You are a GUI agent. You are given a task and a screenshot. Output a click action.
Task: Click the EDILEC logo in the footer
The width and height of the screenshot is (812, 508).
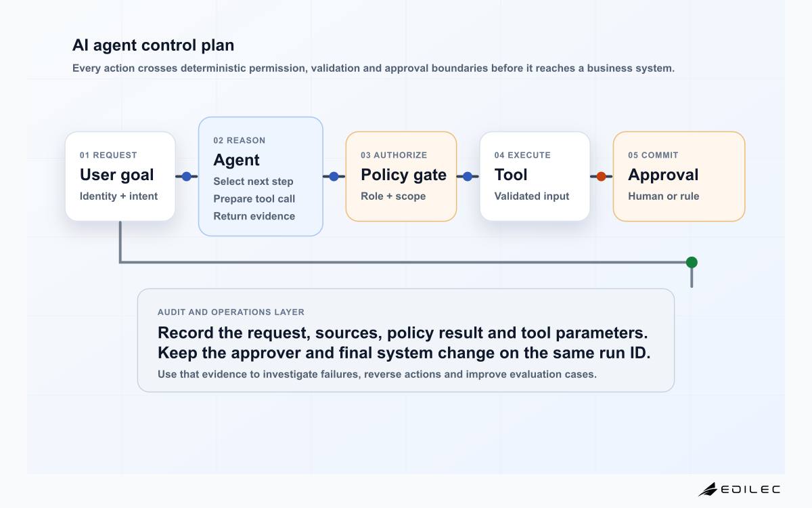tap(739, 489)
